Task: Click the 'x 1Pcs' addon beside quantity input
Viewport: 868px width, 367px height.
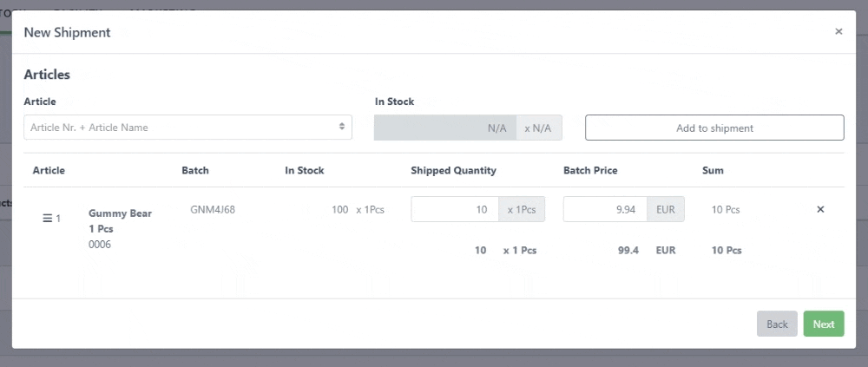Action: click(521, 209)
